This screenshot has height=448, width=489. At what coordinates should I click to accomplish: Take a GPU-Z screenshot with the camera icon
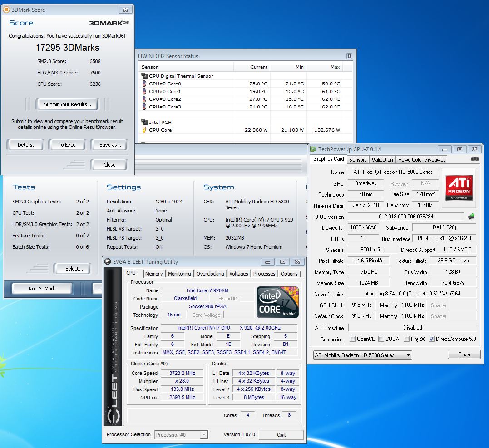pyautogui.click(x=474, y=159)
